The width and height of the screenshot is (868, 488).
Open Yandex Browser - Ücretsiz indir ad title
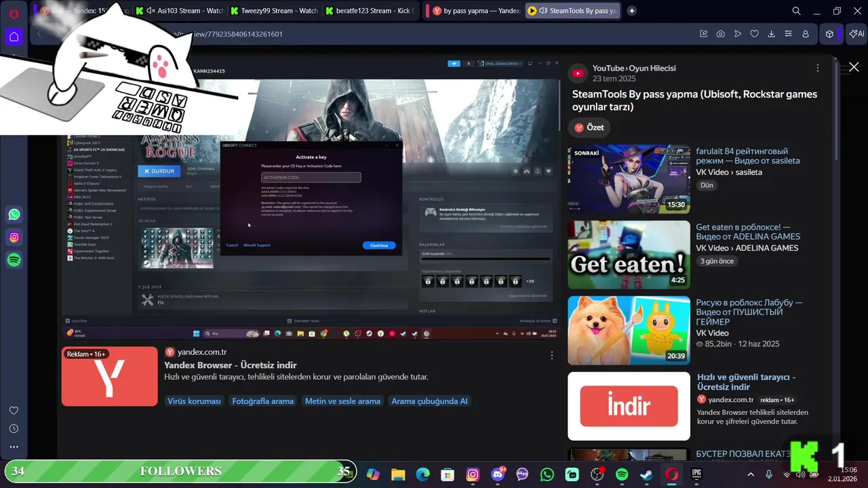[x=231, y=365]
